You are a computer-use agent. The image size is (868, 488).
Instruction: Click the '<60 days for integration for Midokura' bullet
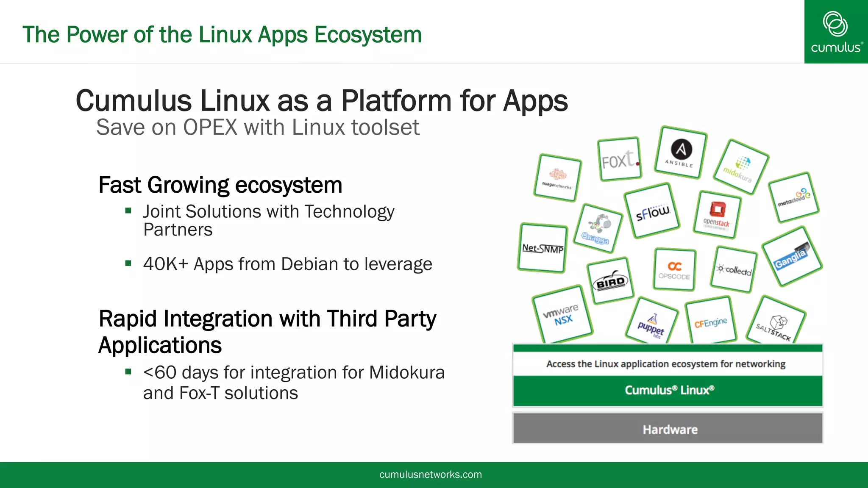pyautogui.click(x=294, y=383)
